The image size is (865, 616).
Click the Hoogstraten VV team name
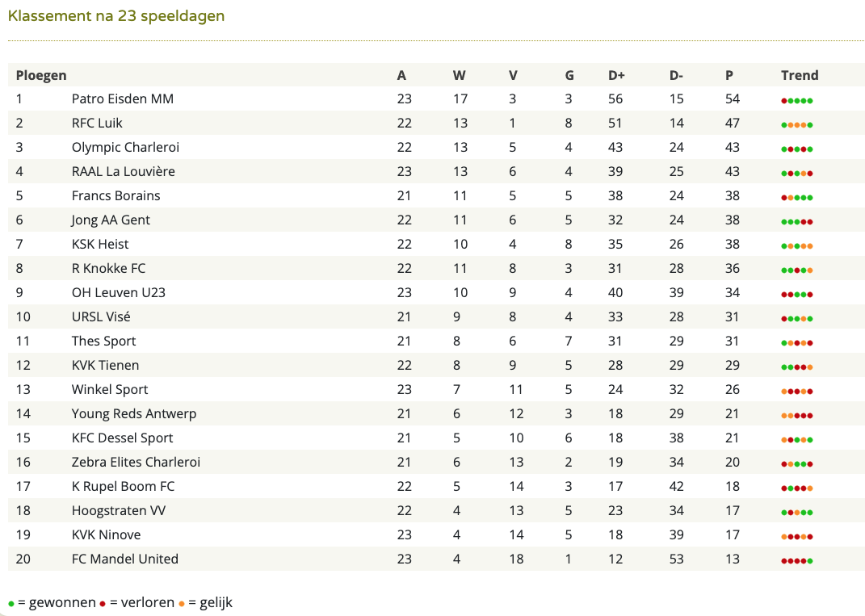(119, 511)
